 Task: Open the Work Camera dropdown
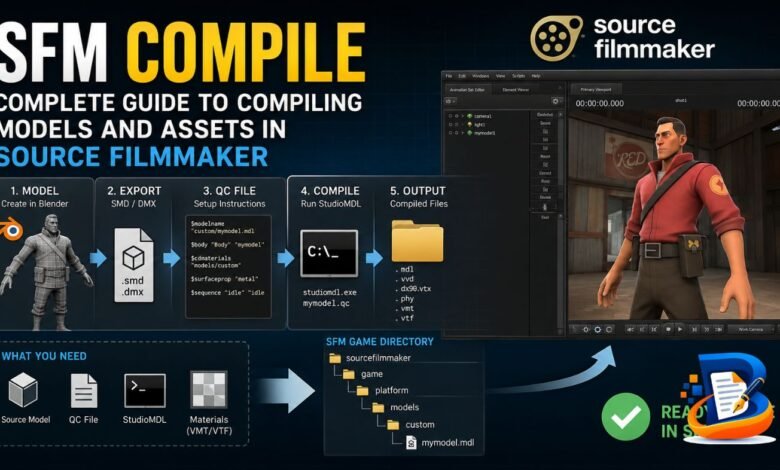coord(751,329)
